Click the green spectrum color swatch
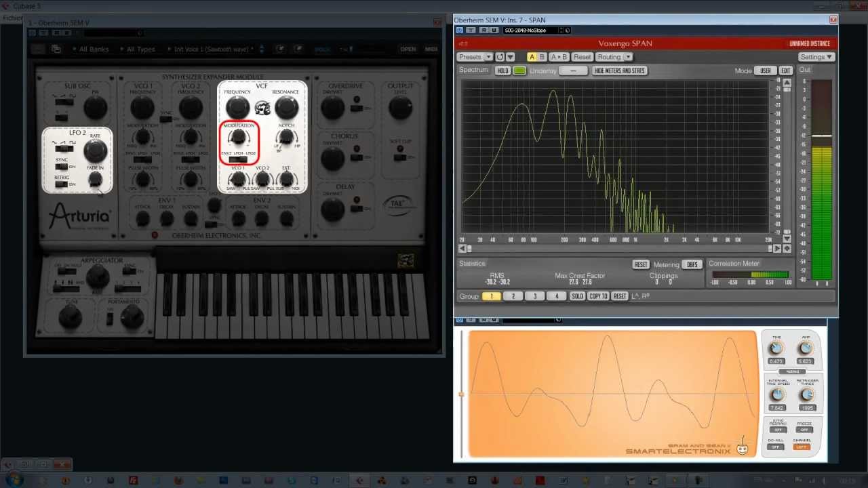This screenshot has height=488, width=868. 519,70
